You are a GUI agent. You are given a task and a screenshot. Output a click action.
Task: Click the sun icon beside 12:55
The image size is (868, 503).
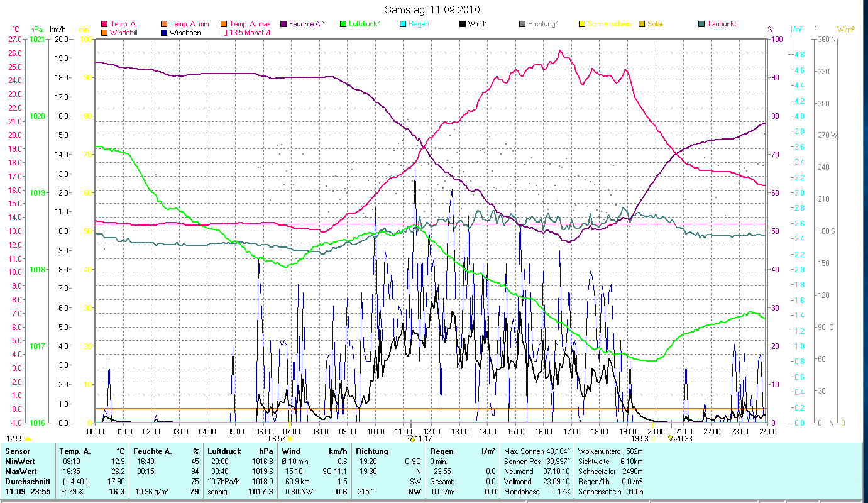tap(28, 439)
